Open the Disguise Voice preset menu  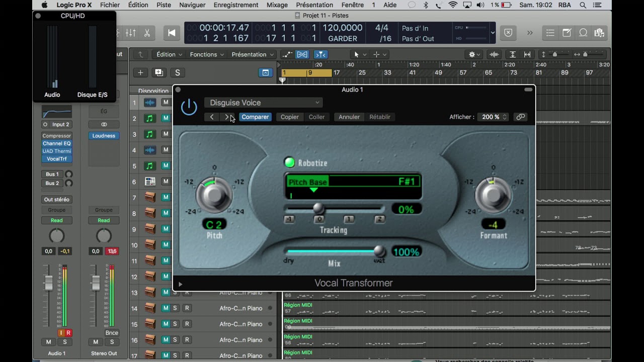point(263,103)
